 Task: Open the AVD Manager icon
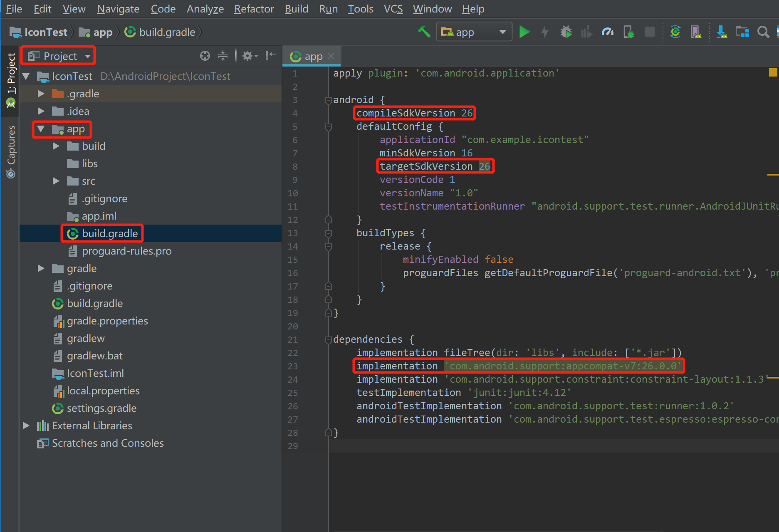pos(696,32)
